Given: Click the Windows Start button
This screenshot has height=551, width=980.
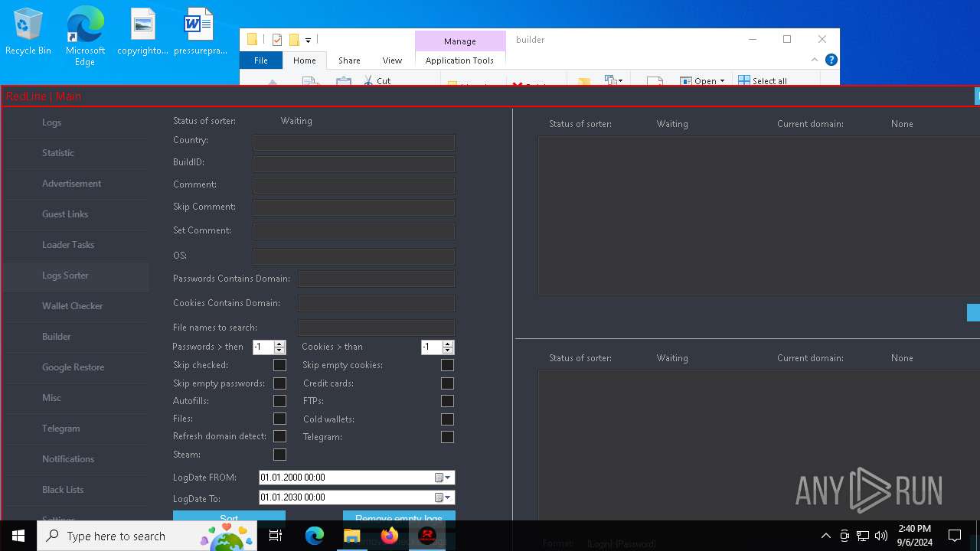Looking at the screenshot, I should coord(18,536).
